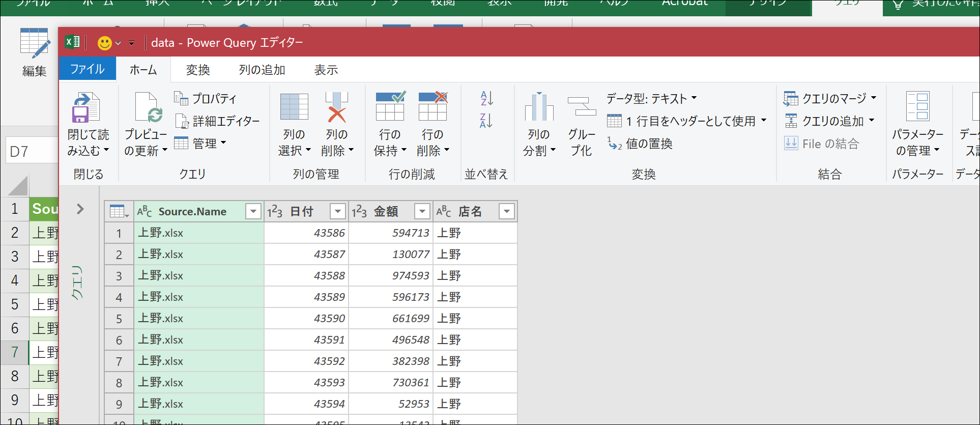Open the クエリのマージ dropdown
This screenshot has width=980, height=425.
(874, 98)
